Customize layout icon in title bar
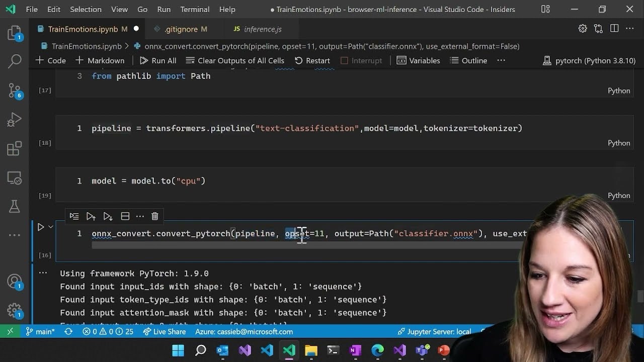The height and width of the screenshot is (362, 644). 545,9
